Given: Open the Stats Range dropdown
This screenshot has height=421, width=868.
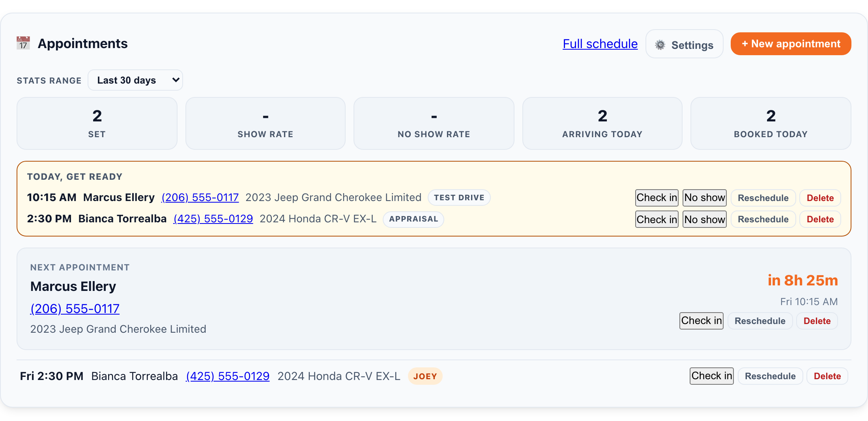Looking at the screenshot, I should coord(135,80).
